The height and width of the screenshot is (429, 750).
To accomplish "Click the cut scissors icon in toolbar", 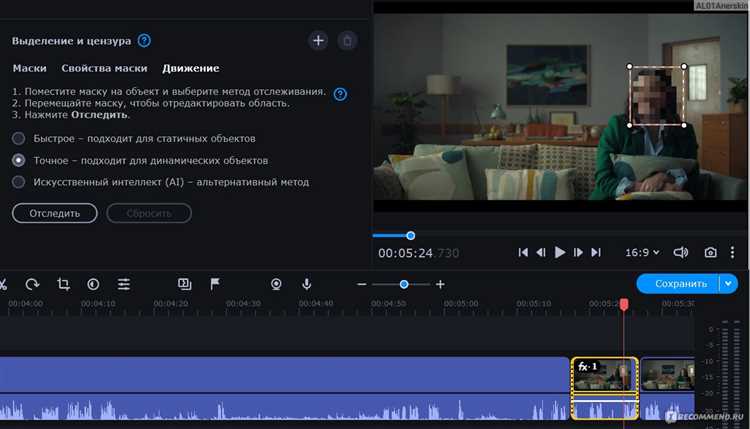I will click(3, 285).
